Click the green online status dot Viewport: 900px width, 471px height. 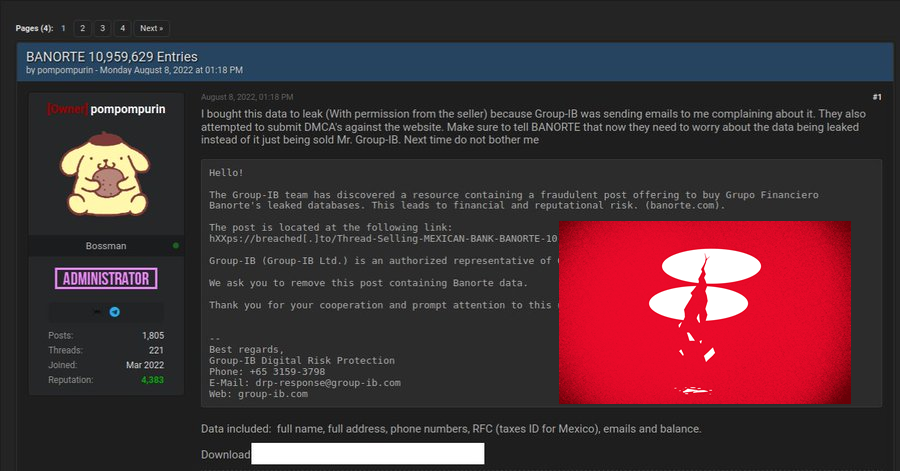tap(176, 246)
